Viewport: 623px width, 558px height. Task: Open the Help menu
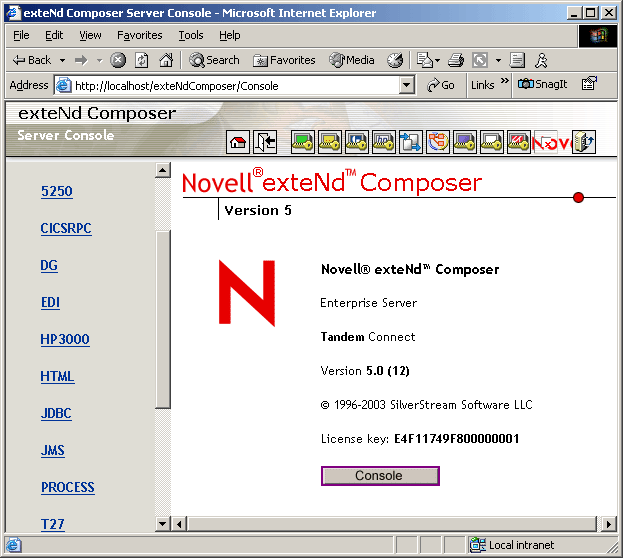(x=230, y=35)
